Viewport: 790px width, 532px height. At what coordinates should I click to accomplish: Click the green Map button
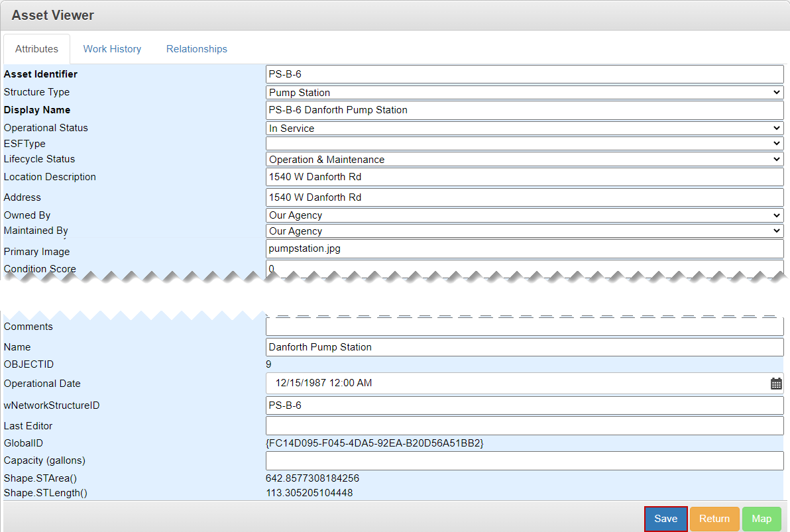[x=762, y=519]
